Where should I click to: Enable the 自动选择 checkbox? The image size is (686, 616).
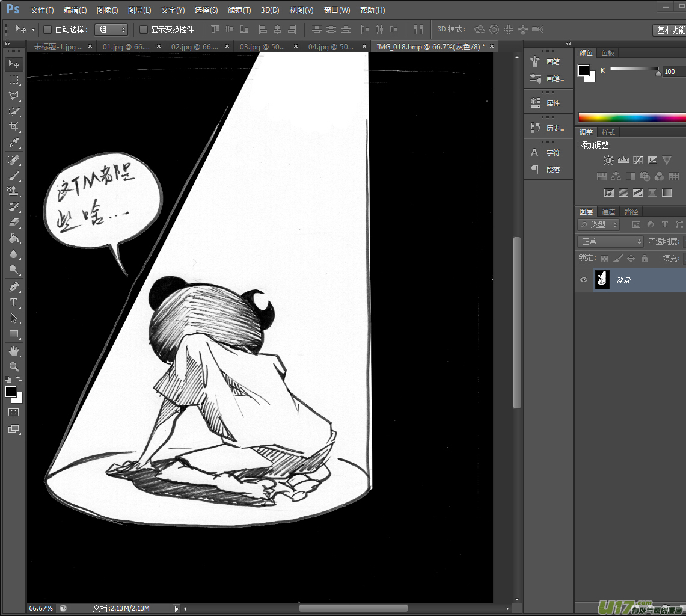47,29
